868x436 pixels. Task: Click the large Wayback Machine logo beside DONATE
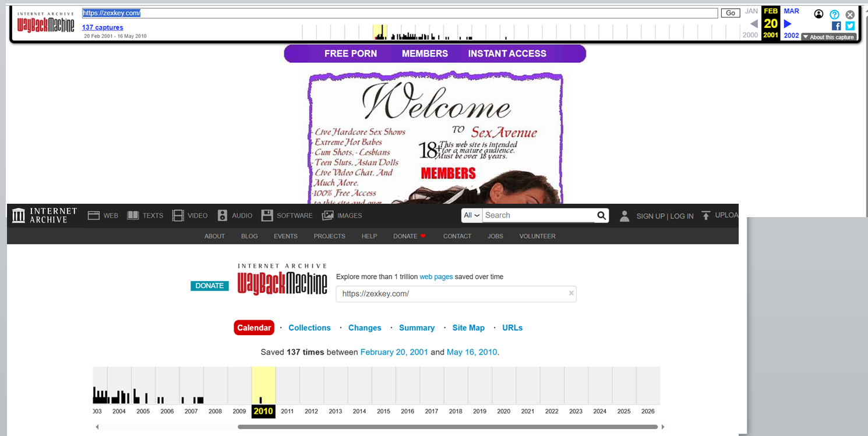[283, 280]
